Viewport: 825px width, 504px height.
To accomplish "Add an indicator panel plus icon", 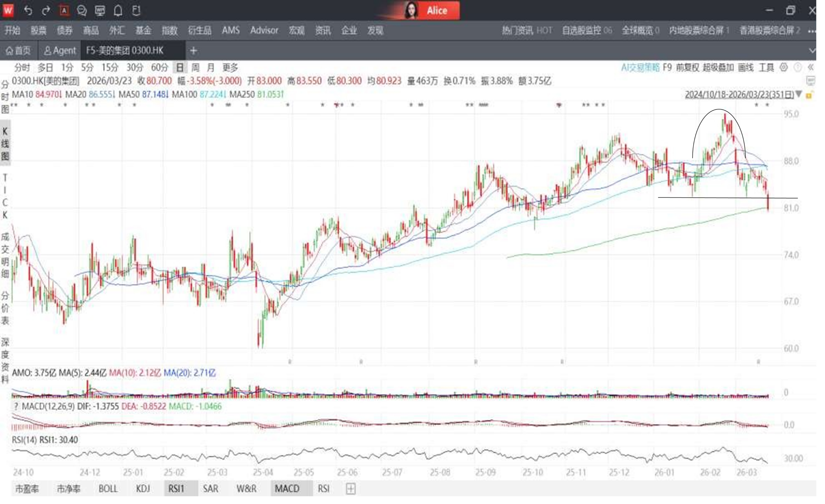I will (x=350, y=489).
